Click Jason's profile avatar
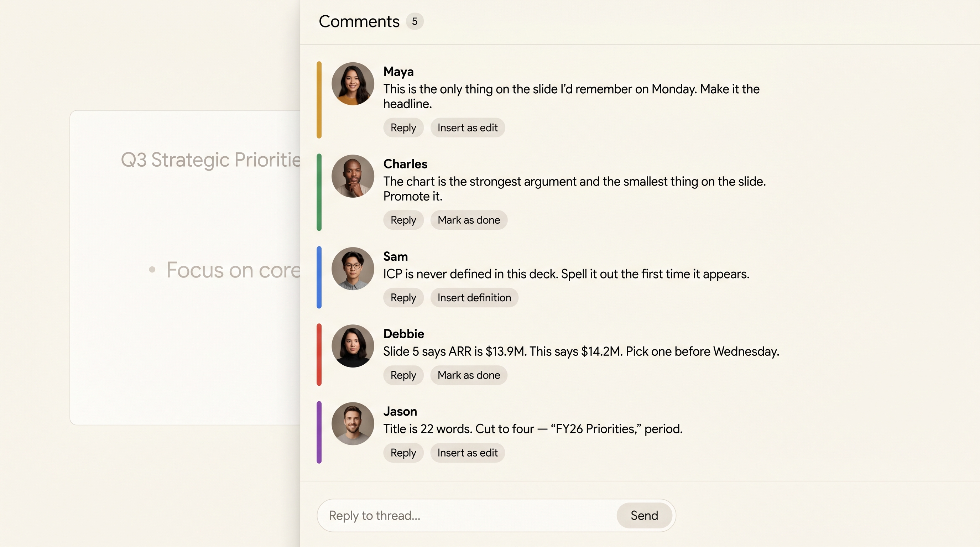 point(353,423)
